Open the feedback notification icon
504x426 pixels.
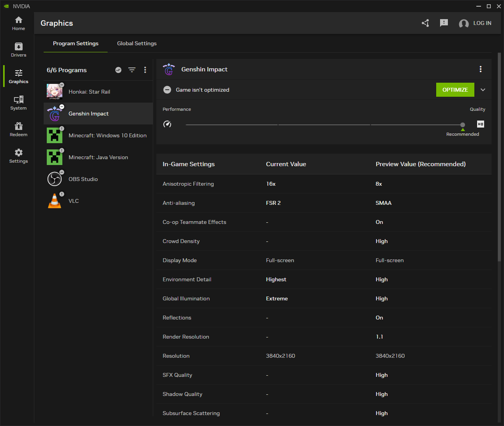click(444, 23)
